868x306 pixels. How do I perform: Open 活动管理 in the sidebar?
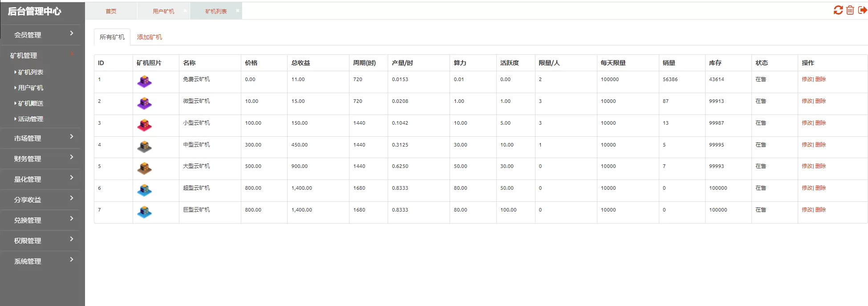pos(30,119)
